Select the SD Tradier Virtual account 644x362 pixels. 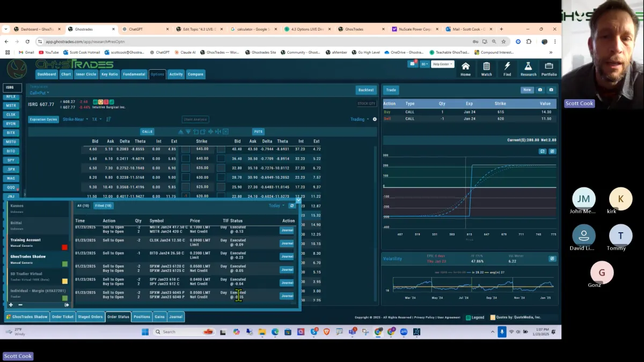[39, 276]
